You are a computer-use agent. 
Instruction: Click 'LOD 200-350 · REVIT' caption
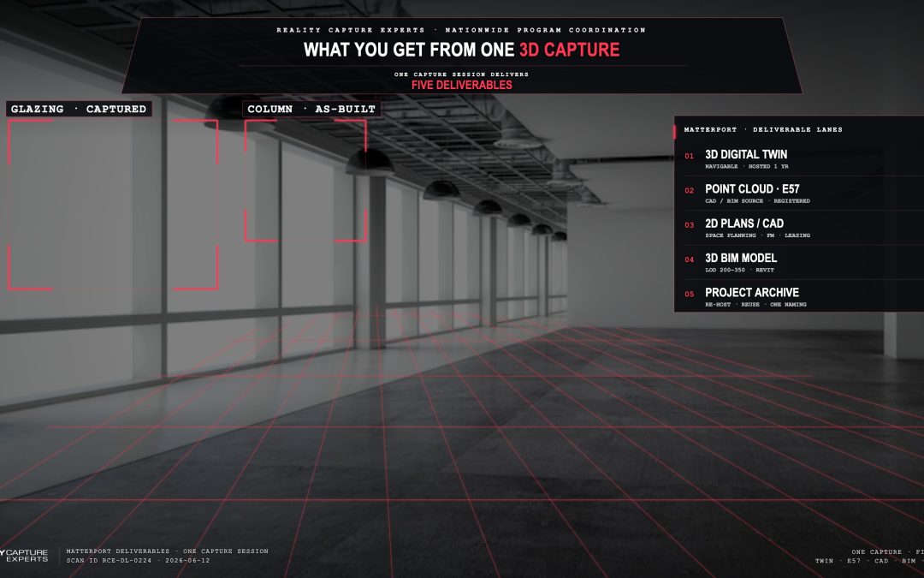coord(739,270)
